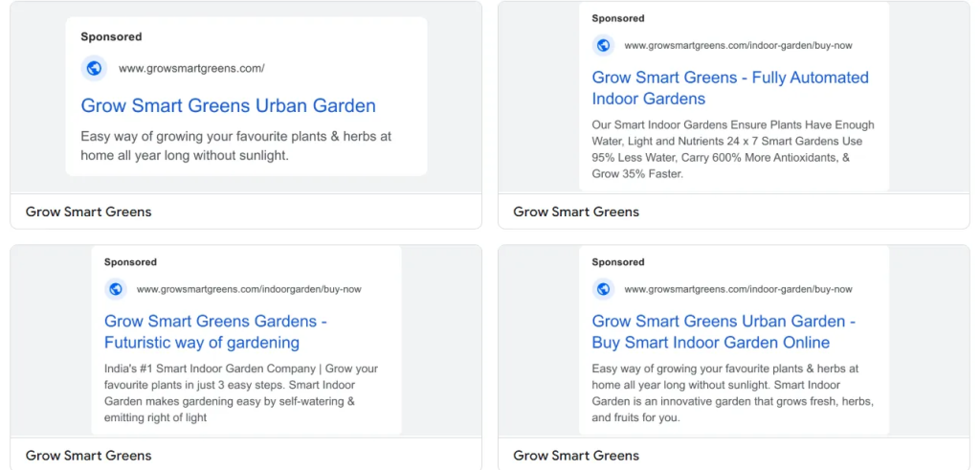Click Grow Smart Greens footer under Futuristic gardening ad
This screenshot has height=470, width=980.
pyautogui.click(x=88, y=456)
